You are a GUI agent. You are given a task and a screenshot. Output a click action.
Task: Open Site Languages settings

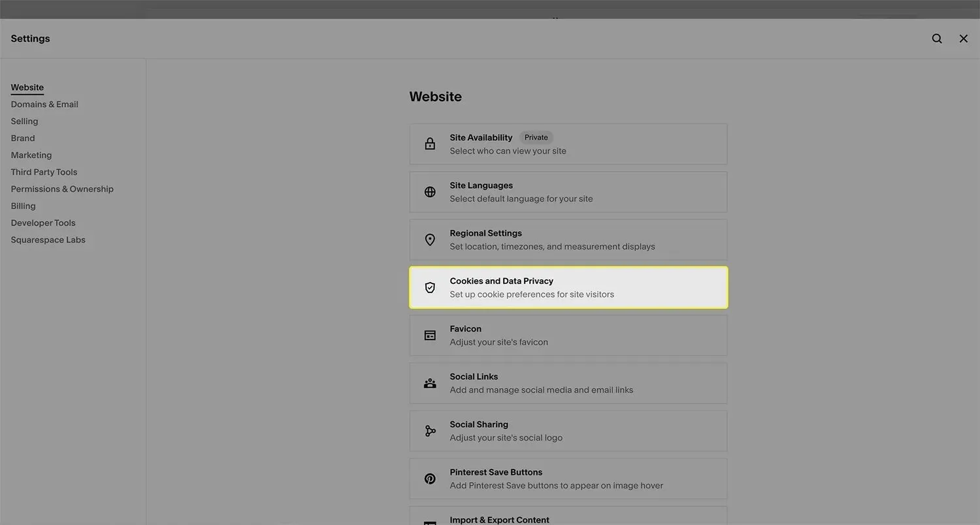568,192
